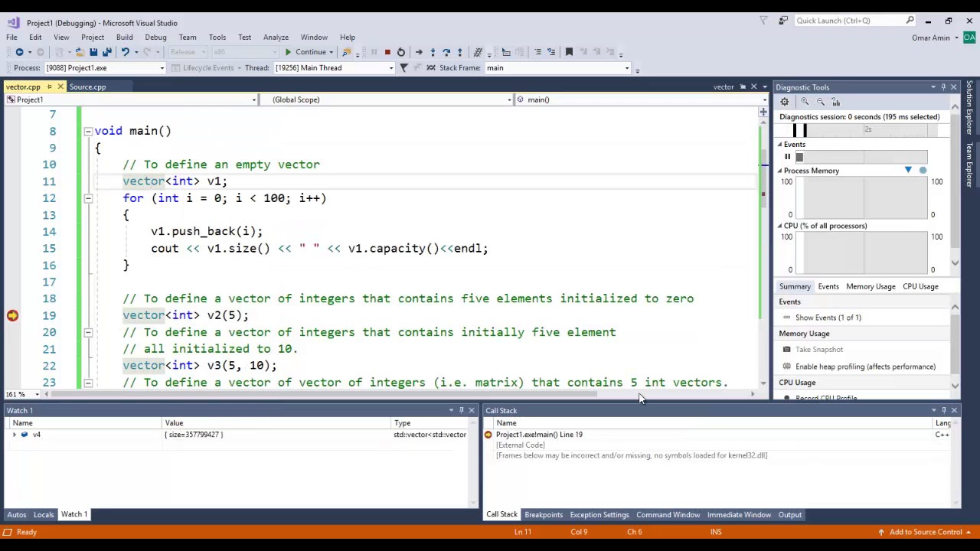Open the Solution Explorer side tab
Image resolution: width=980 pixels, height=551 pixels.
970,108
